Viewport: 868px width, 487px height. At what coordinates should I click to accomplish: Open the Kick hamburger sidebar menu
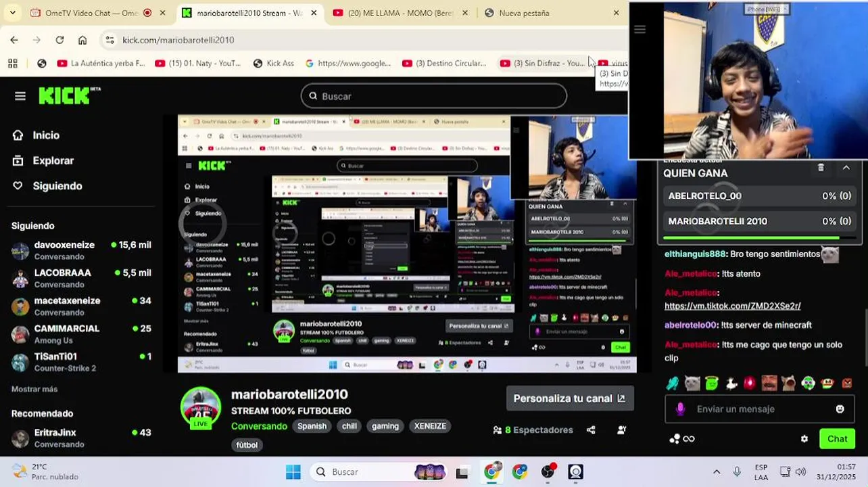[20, 96]
